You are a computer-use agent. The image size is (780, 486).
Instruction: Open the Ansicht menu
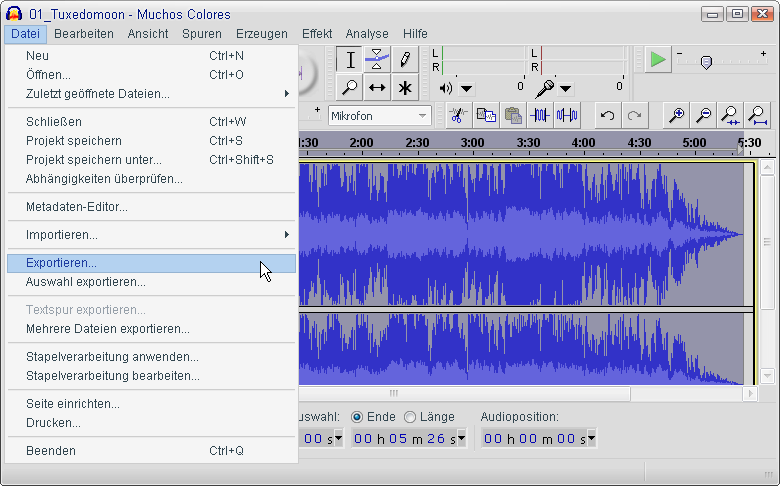click(x=148, y=34)
